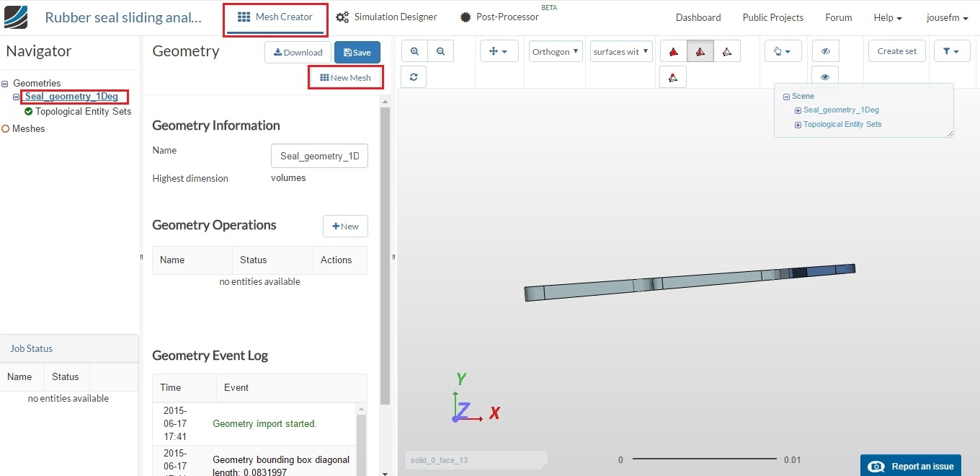Open the Forum link

pyautogui.click(x=839, y=17)
